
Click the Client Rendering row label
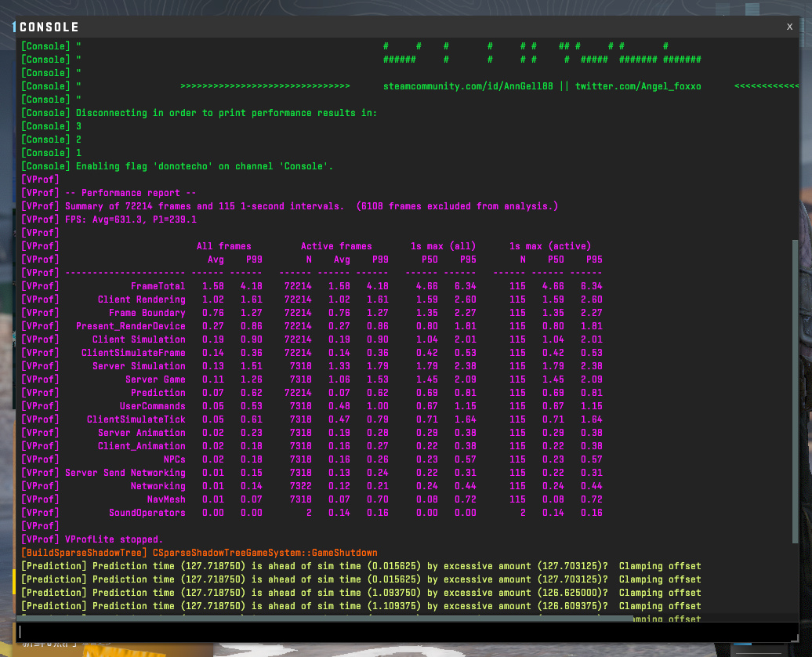tap(141, 299)
